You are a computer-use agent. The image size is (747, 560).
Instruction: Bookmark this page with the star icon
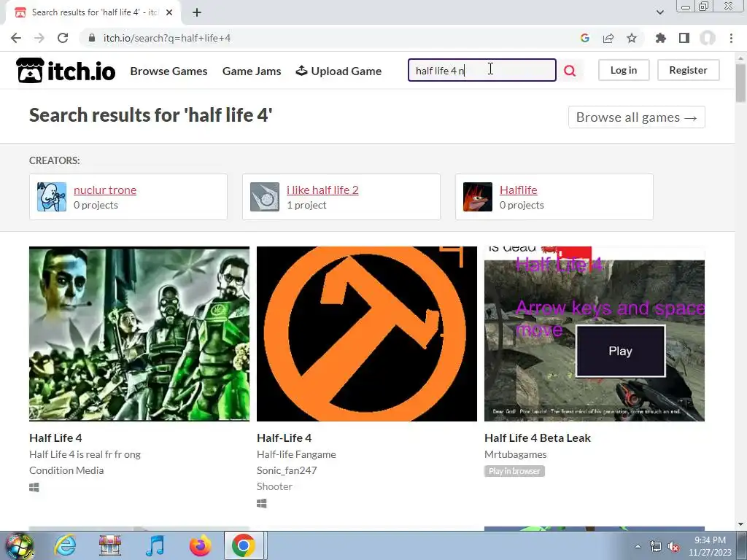[x=632, y=38]
